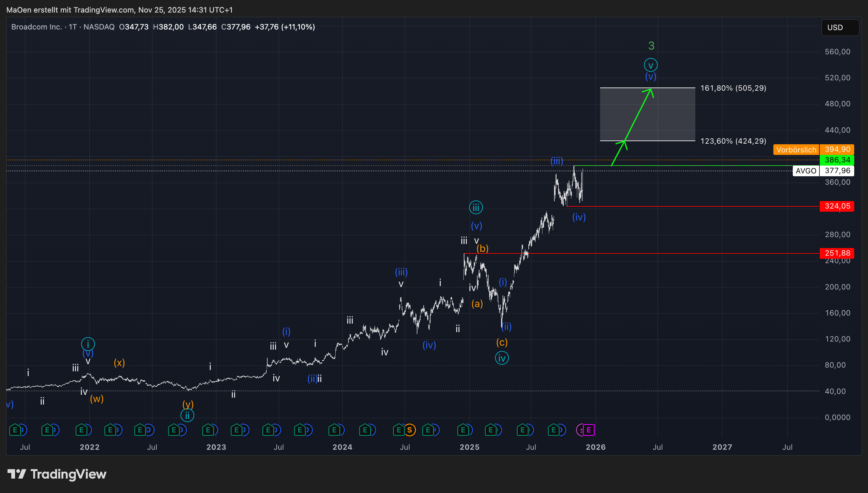Image resolution: width=868 pixels, height=493 pixels.
Task: Click the orange Vorbörslich pre-market label
Action: [796, 150]
